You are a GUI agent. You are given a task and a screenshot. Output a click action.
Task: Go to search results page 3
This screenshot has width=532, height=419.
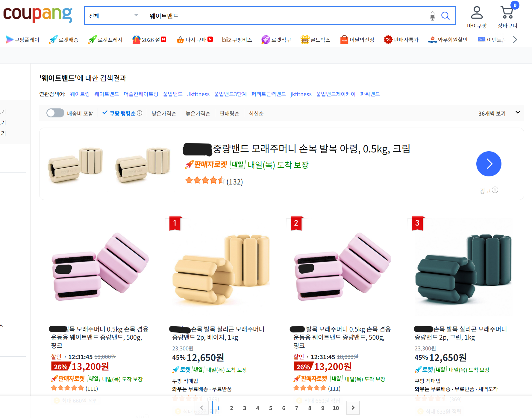tap(245, 408)
